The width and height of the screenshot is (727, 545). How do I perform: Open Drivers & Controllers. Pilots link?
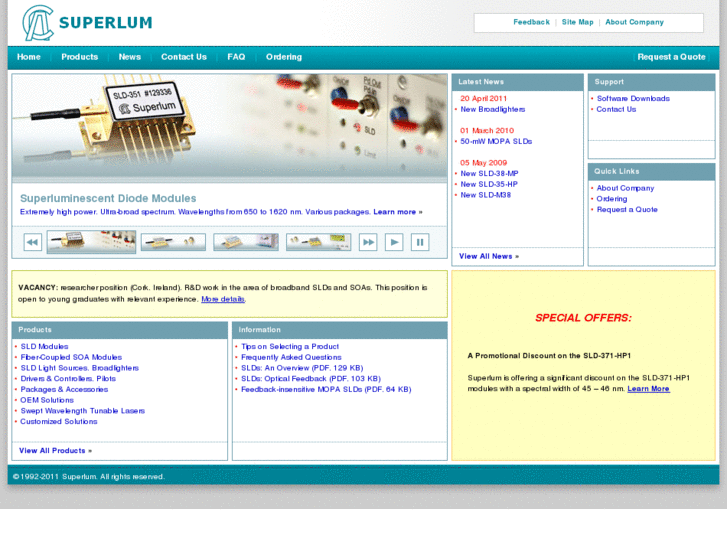click(68, 378)
